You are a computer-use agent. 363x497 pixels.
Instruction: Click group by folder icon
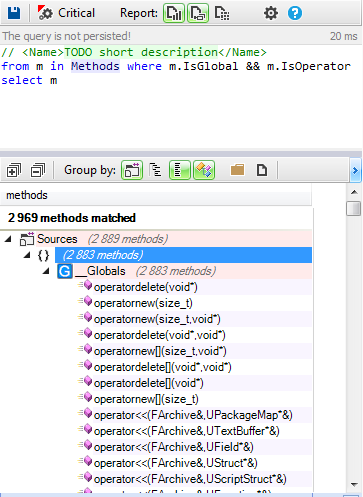coord(237,170)
